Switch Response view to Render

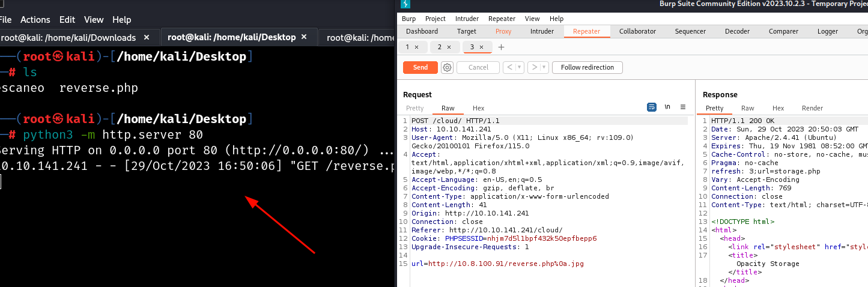(x=813, y=108)
